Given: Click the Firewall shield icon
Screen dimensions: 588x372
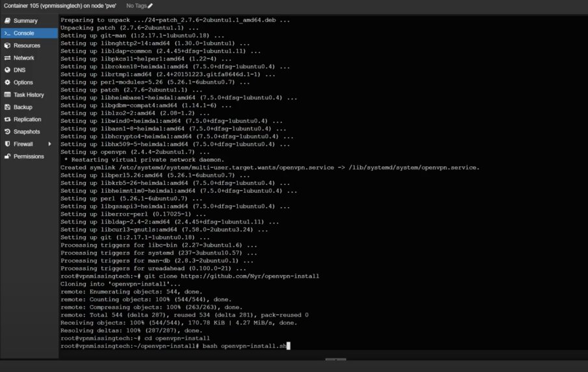Looking at the screenshot, I should click(x=7, y=144).
